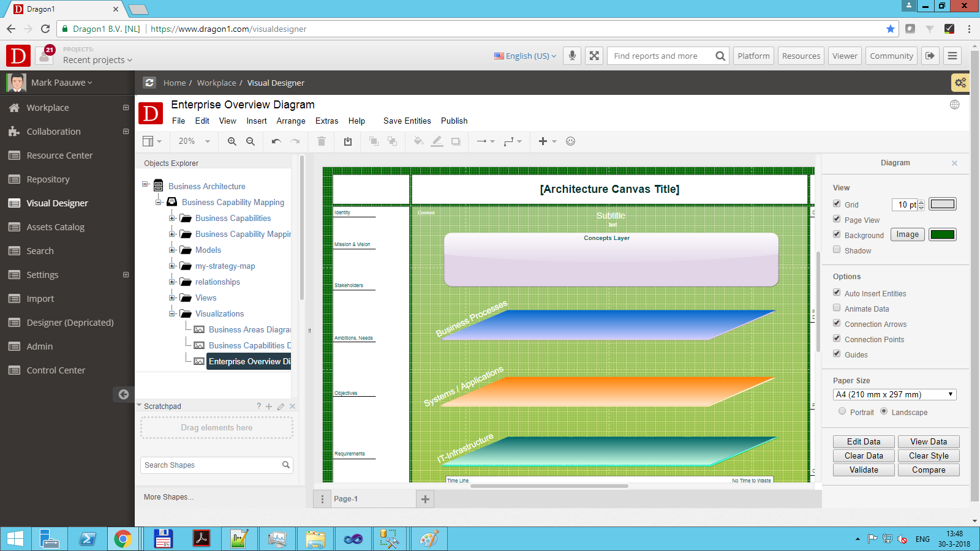Open the Insert menu
Screen dimensions: 980x551
click(x=257, y=121)
